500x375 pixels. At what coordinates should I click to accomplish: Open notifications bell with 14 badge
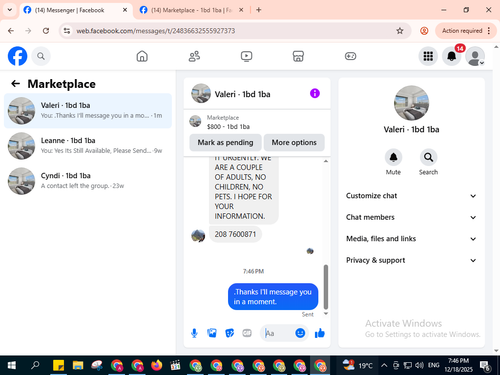pos(452,56)
